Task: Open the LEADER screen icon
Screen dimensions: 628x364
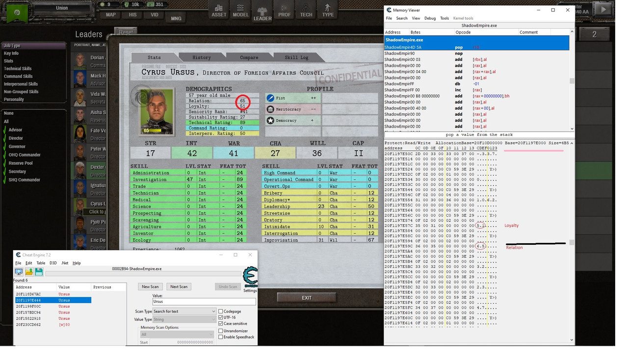Action: click(x=262, y=13)
